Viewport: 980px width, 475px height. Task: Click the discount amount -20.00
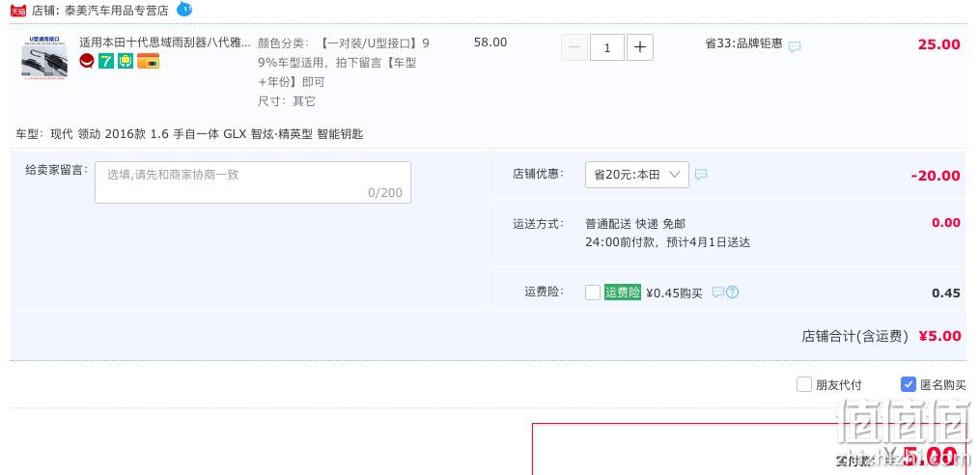tap(936, 177)
